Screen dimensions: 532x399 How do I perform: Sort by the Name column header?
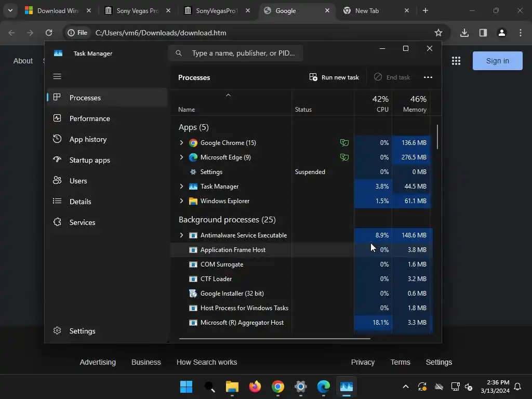pos(231,103)
